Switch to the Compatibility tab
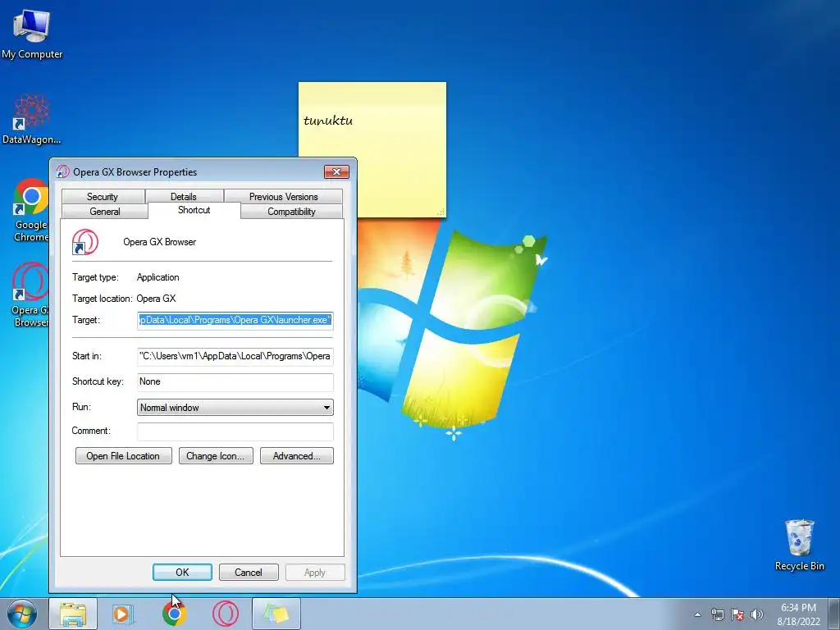The image size is (840, 630). [291, 212]
